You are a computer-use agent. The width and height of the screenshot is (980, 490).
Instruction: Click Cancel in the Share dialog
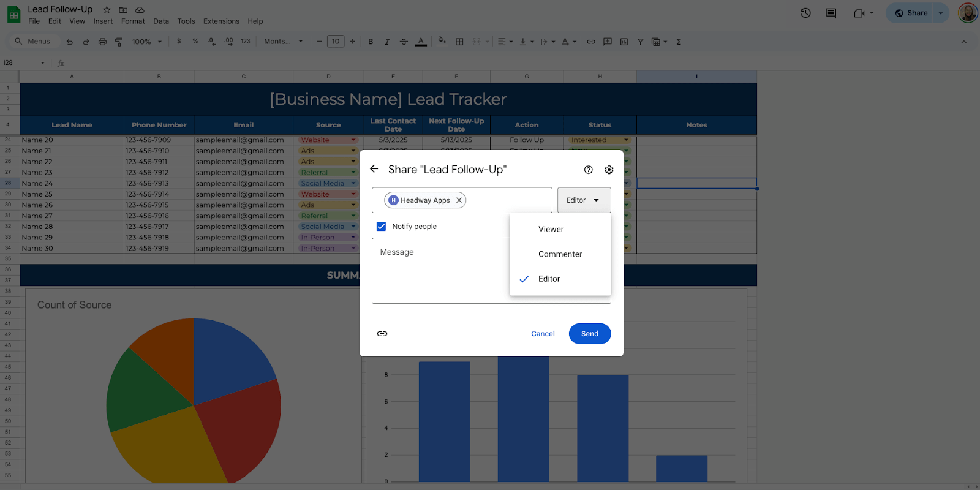click(x=543, y=334)
